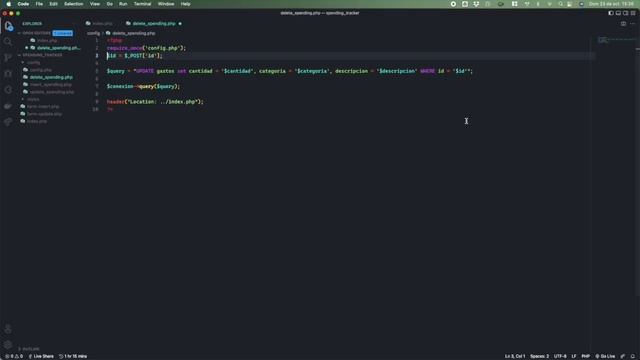This screenshot has width=640, height=360.
Task: Open the Terminal menu
Action: tap(142, 4)
